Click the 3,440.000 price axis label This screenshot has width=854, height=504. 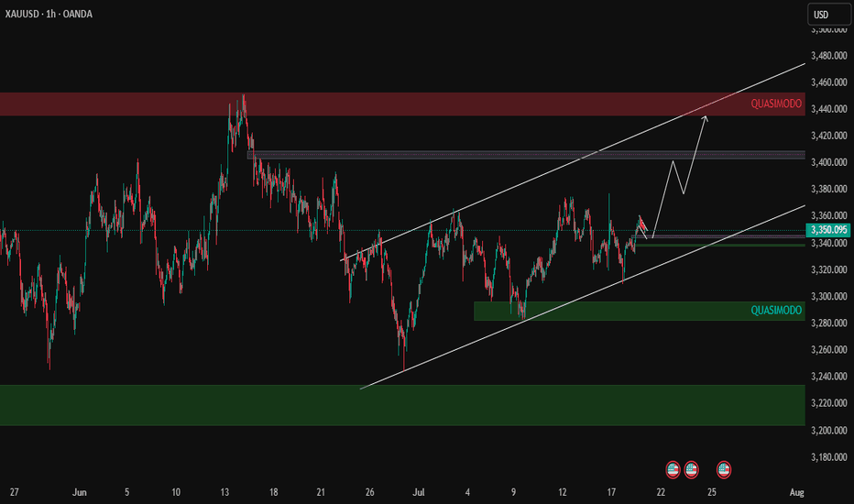point(829,109)
